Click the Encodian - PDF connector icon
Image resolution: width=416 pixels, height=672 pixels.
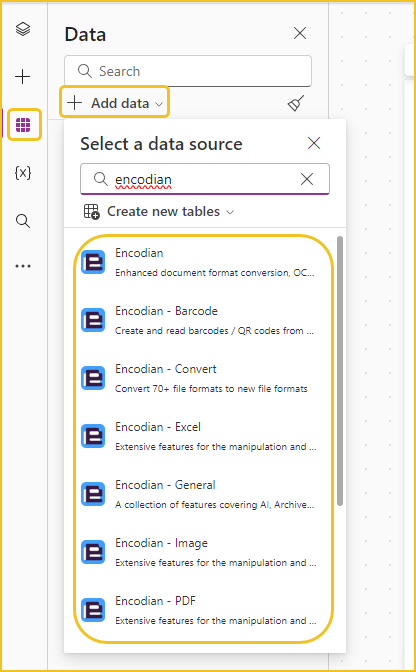[x=93, y=610]
